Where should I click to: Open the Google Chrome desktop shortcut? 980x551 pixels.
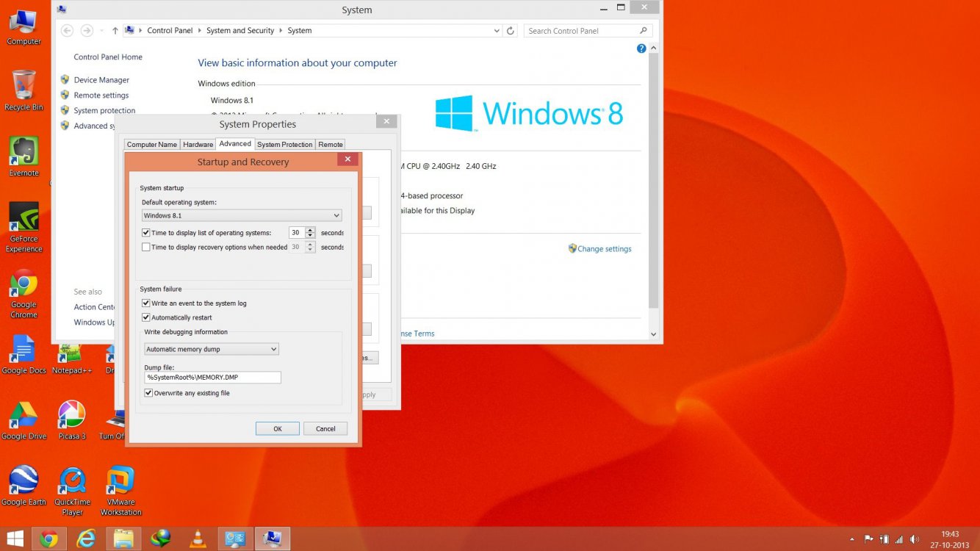click(x=24, y=293)
